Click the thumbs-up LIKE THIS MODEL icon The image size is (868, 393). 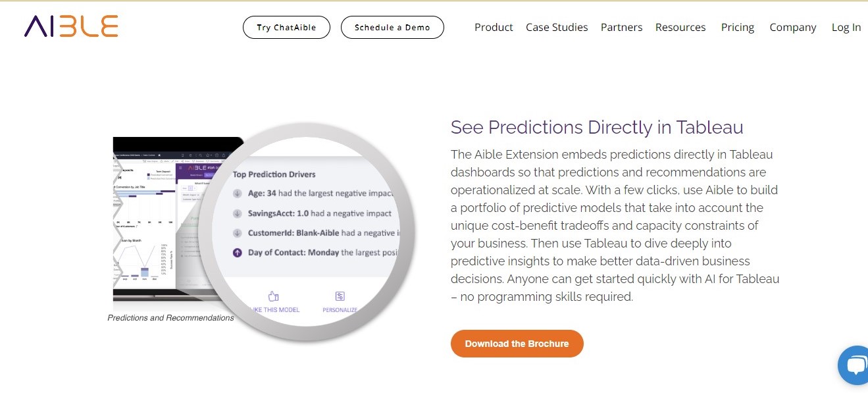pyautogui.click(x=273, y=297)
